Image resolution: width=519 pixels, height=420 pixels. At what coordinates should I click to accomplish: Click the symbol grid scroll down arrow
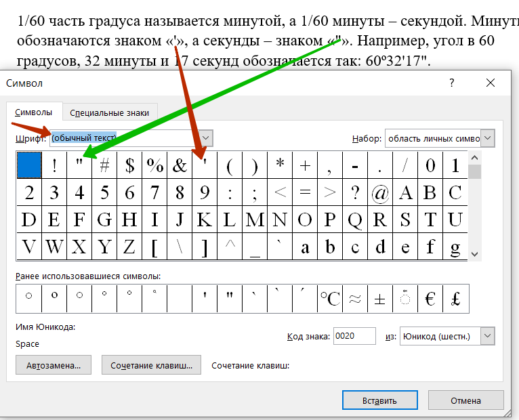point(475,254)
